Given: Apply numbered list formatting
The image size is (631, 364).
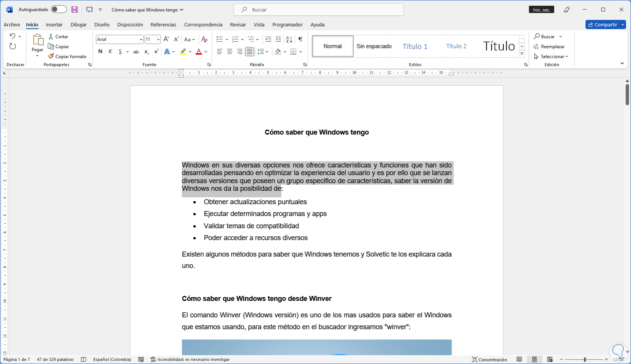Looking at the screenshot, I should pyautogui.click(x=235, y=39).
